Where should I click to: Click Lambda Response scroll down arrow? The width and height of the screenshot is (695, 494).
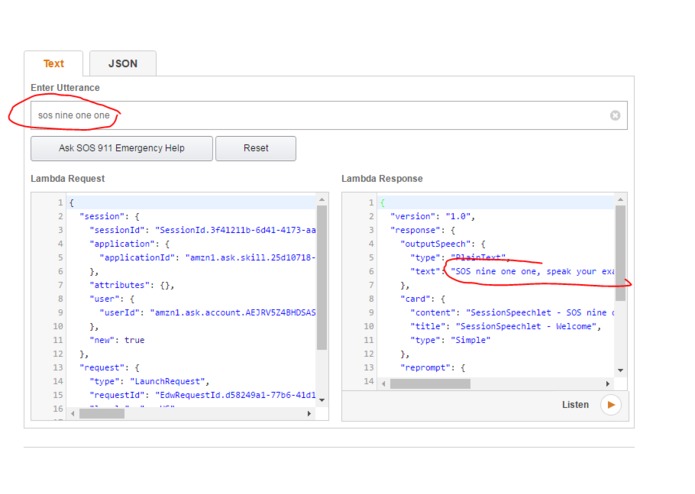click(x=621, y=370)
